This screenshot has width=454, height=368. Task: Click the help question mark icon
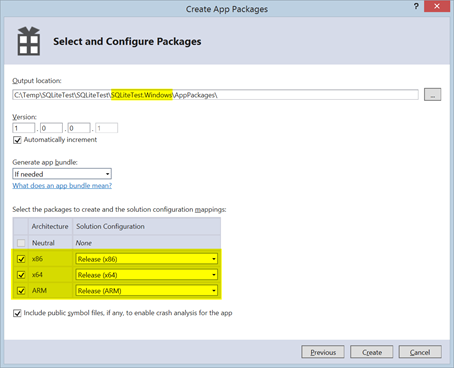[x=416, y=6]
